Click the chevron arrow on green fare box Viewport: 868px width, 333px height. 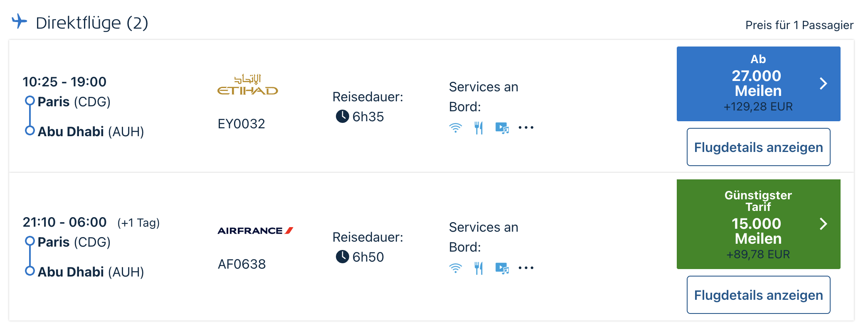pos(823,224)
